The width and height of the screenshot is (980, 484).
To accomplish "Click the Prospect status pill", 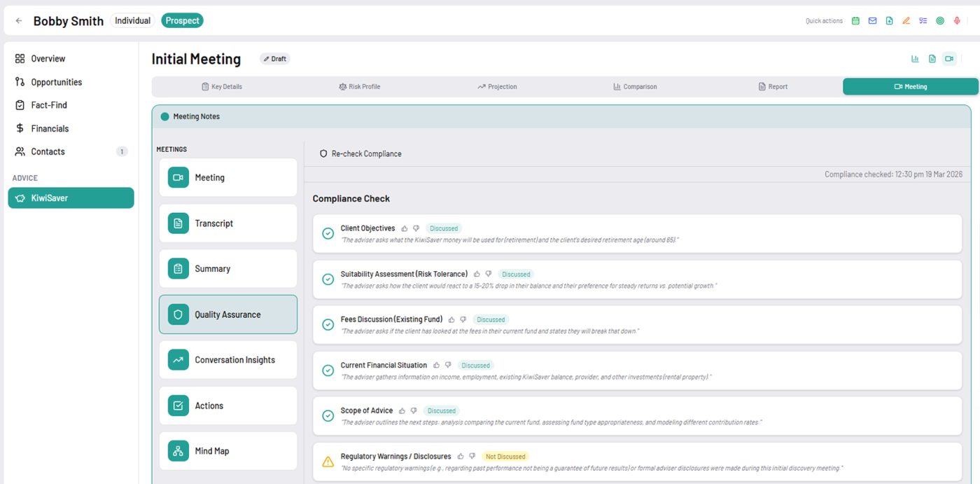I will [x=182, y=20].
